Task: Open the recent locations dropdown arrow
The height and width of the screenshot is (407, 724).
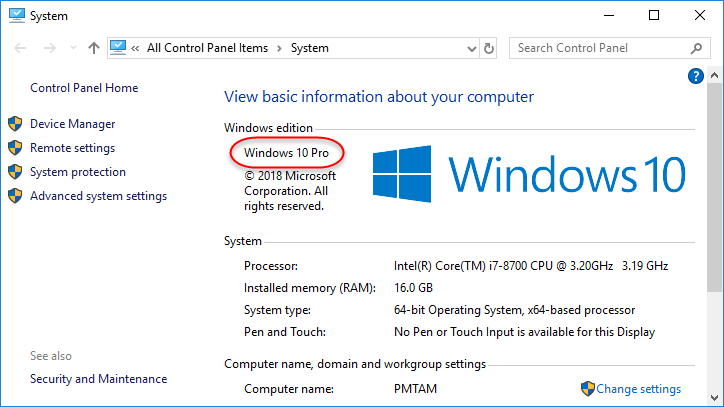Action: tap(70, 48)
